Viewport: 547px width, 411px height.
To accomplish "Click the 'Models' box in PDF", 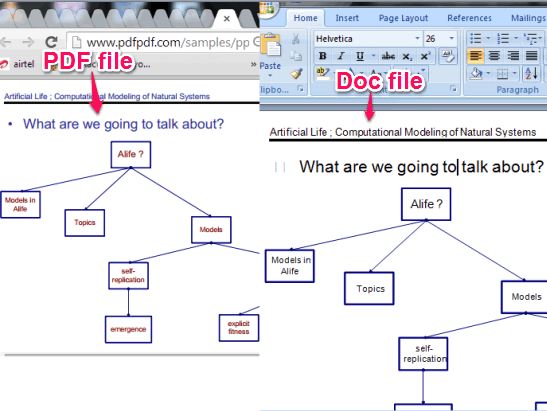I will [211, 230].
